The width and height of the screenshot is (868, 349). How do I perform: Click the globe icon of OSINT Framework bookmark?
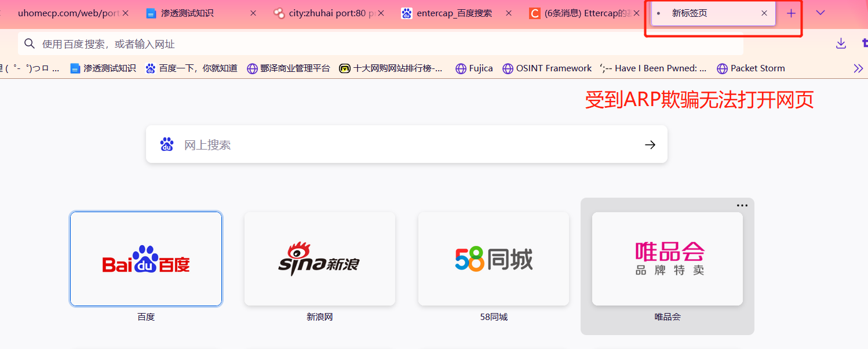[508, 68]
